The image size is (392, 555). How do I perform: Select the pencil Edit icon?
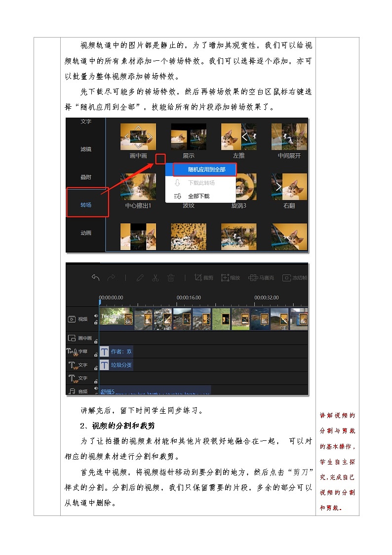(140, 278)
